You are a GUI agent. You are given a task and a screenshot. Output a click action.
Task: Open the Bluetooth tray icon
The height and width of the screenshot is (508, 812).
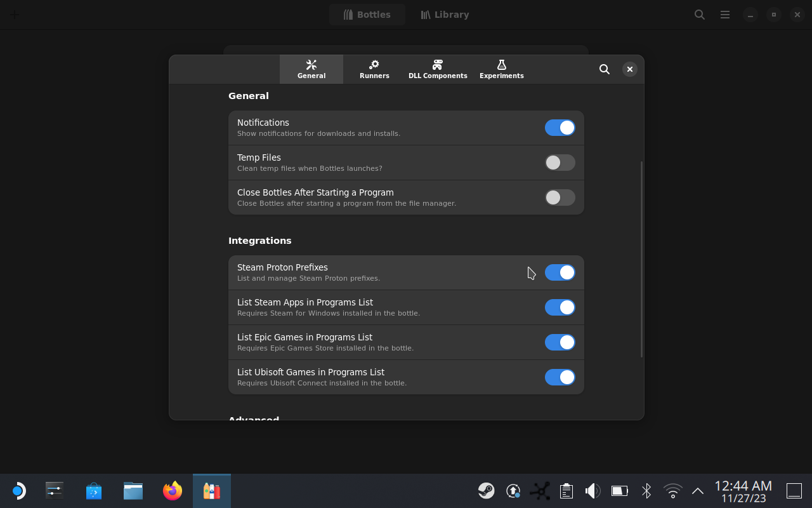tap(646, 491)
